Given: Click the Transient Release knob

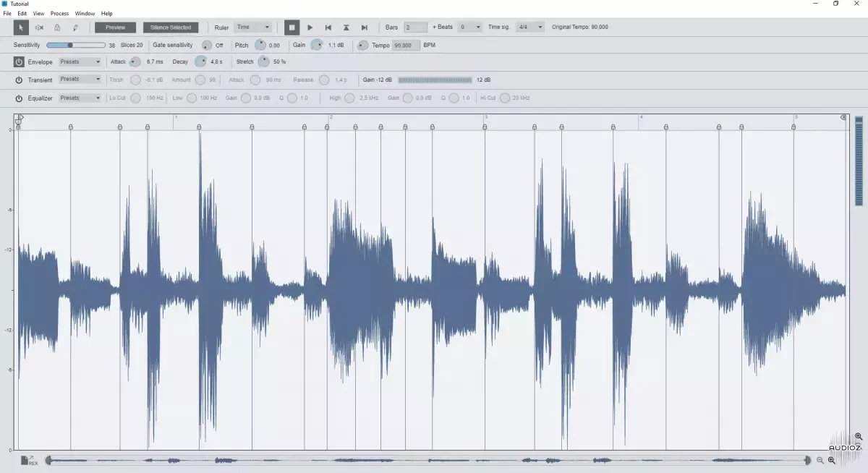Looking at the screenshot, I should click(x=324, y=80).
